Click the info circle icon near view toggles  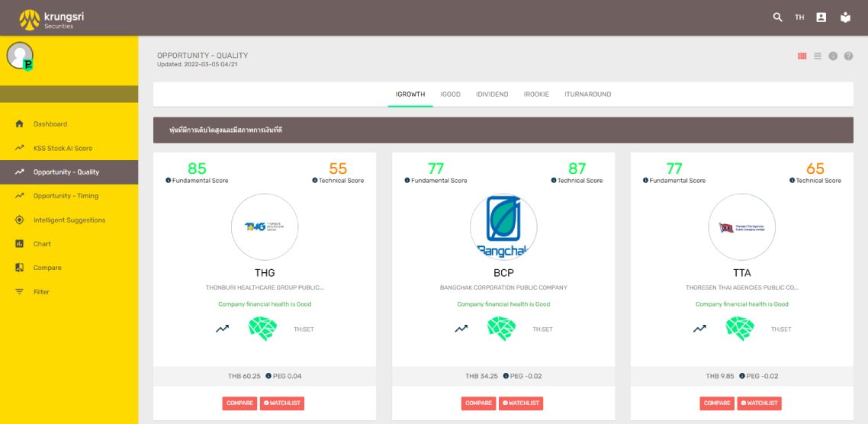point(833,56)
